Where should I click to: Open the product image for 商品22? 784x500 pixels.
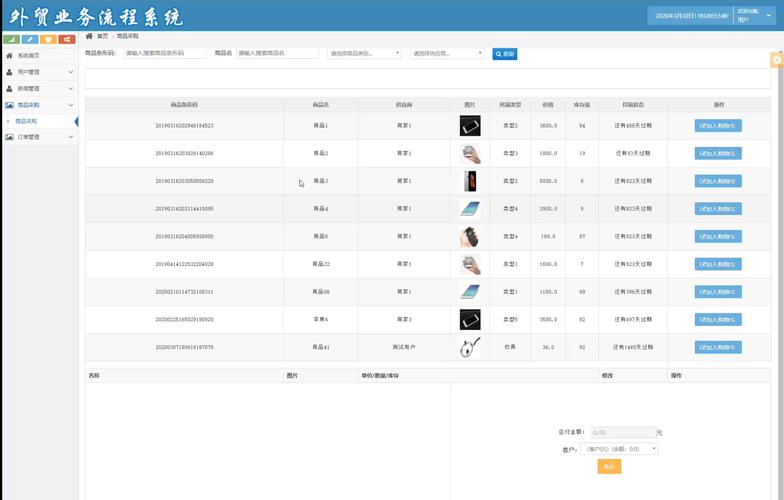tap(470, 264)
